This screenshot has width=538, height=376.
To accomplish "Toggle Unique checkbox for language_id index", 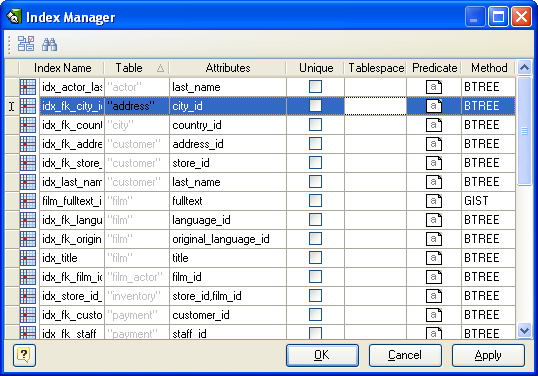I will pyautogui.click(x=315, y=220).
